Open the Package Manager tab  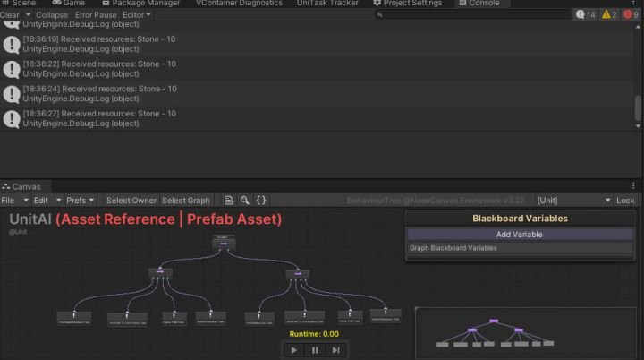click(141, 4)
